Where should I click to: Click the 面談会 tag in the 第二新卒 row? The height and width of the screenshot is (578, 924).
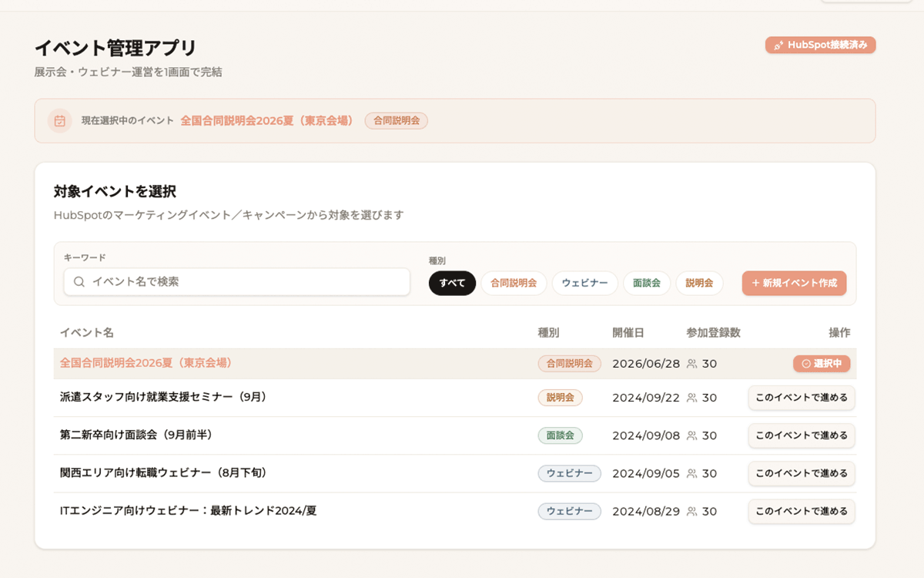click(x=560, y=435)
